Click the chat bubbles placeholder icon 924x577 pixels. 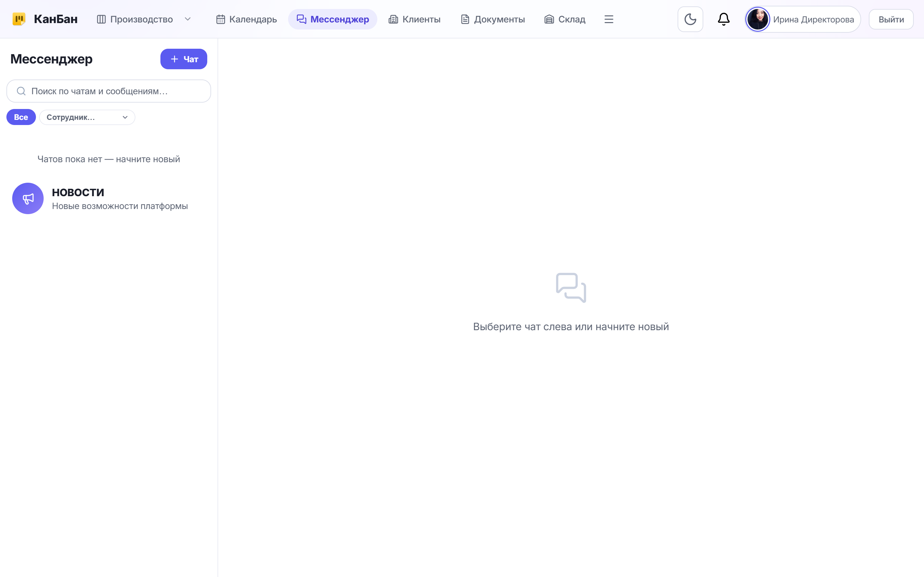[x=571, y=288]
